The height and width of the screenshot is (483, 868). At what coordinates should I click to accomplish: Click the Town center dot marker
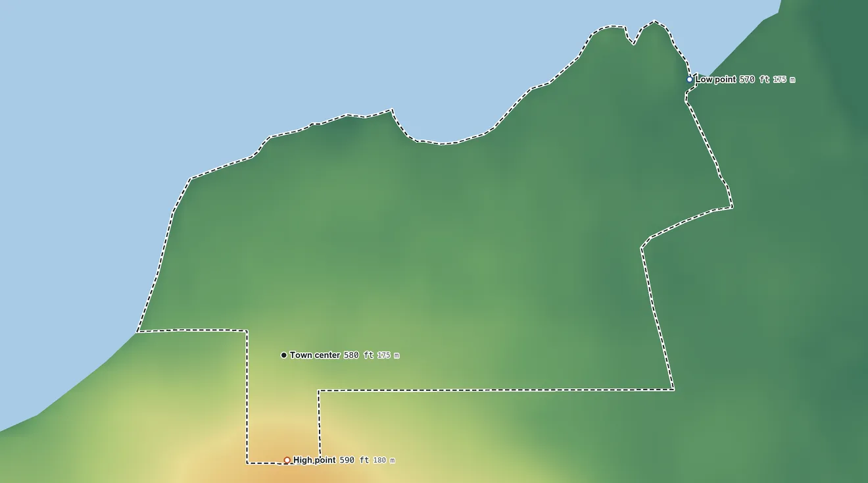tap(284, 355)
